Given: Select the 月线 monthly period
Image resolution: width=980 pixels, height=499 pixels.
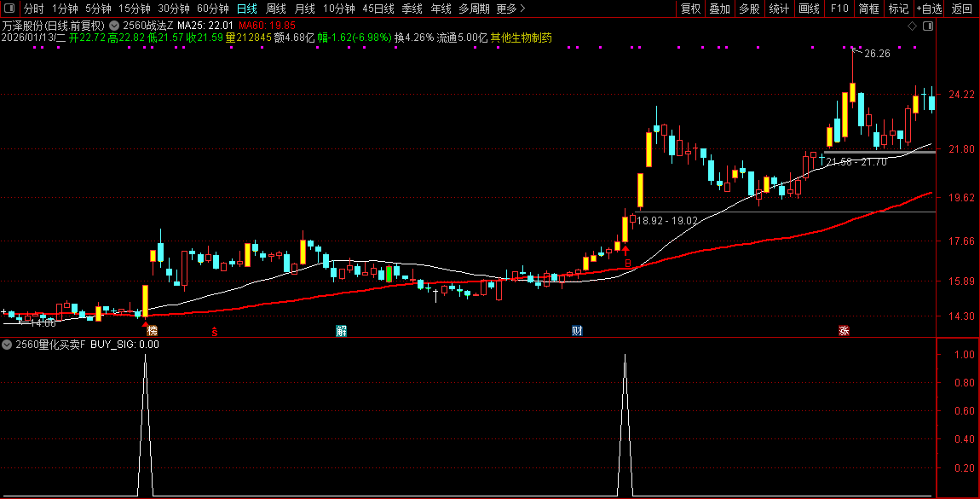Looking at the screenshot, I should pyautogui.click(x=304, y=9).
